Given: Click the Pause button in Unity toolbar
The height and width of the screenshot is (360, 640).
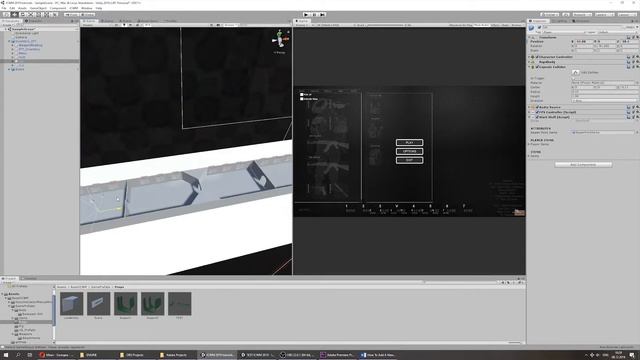Looking at the screenshot, I should click(x=314, y=14).
